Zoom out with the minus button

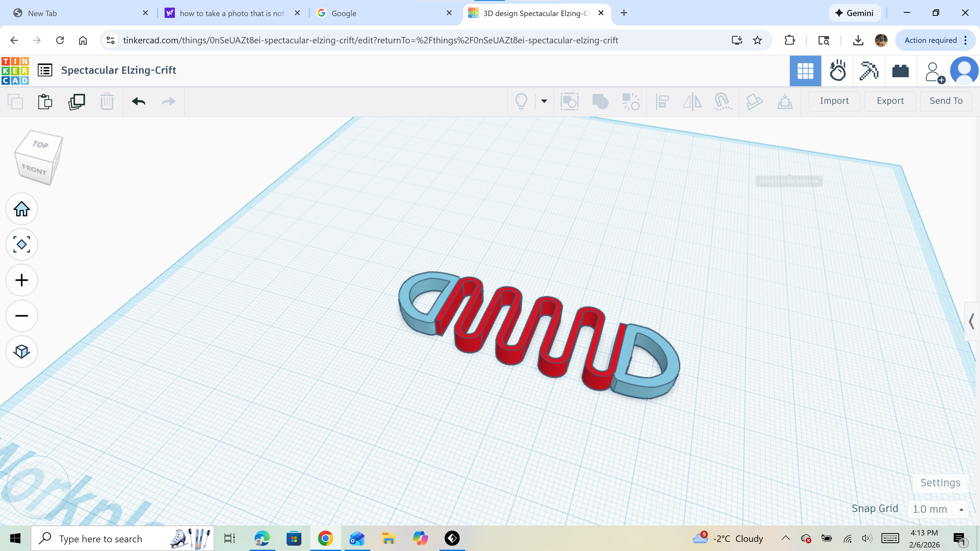point(22,316)
